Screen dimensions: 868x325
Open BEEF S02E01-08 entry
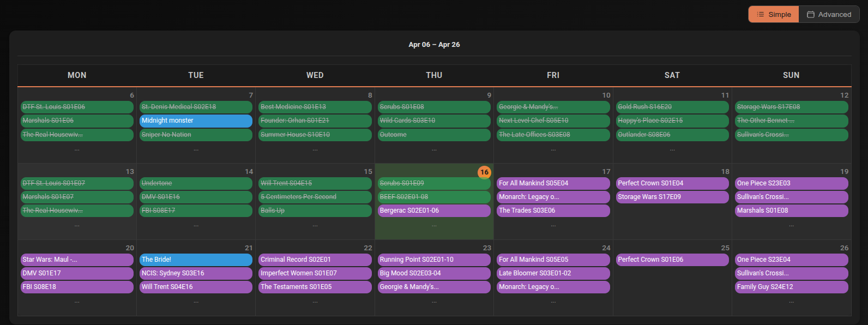pos(434,197)
